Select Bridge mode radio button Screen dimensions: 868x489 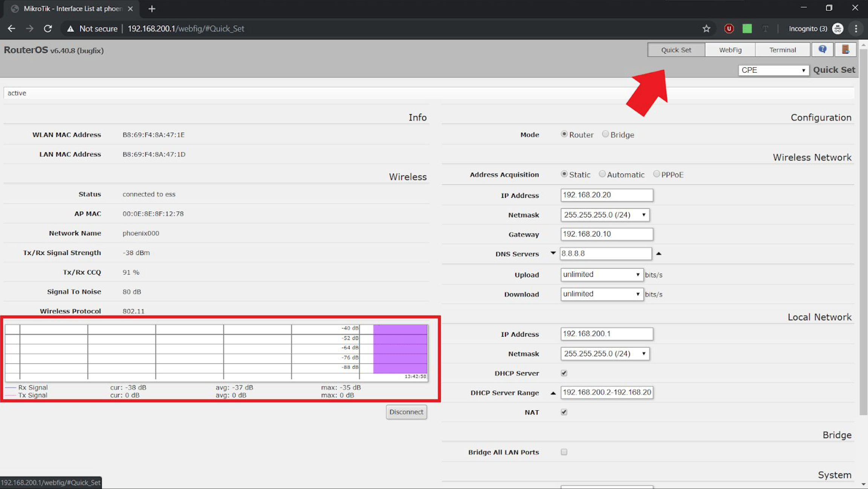pos(605,134)
